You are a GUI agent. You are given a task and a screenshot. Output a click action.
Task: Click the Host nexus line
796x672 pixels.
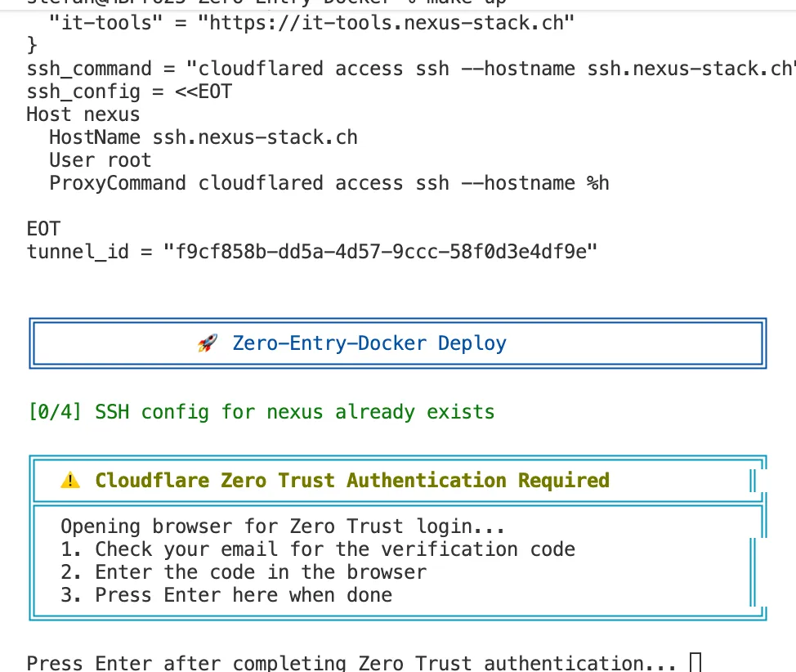coord(83,114)
